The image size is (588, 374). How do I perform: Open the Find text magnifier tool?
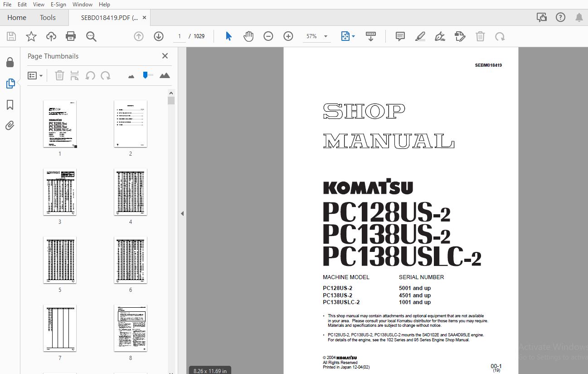(x=91, y=36)
